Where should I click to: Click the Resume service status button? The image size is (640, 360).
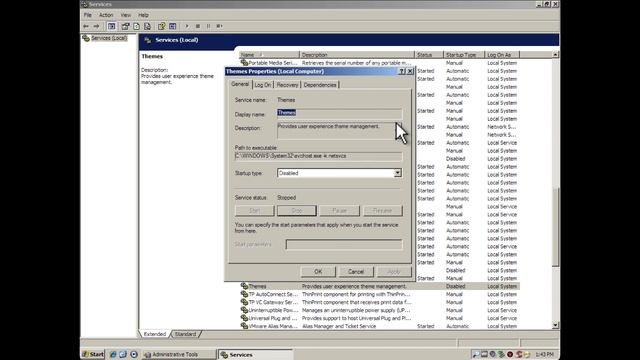pyautogui.click(x=382, y=211)
